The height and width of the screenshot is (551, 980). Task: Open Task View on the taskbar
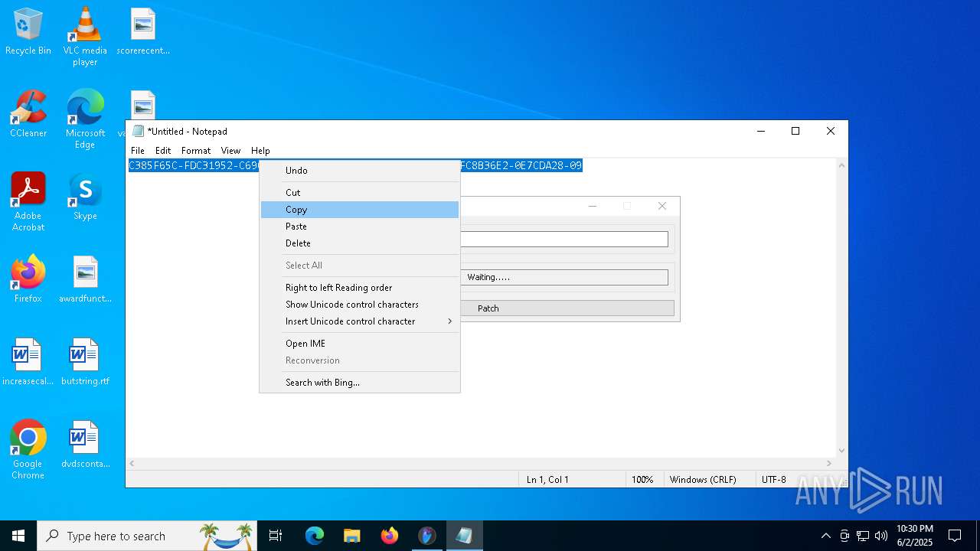(x=276, y=536)
